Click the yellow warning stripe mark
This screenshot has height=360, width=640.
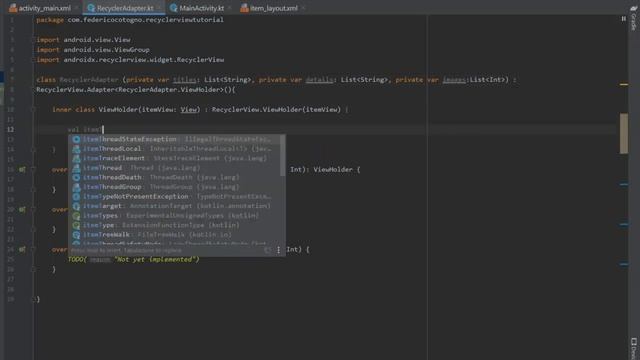(624, 84)
